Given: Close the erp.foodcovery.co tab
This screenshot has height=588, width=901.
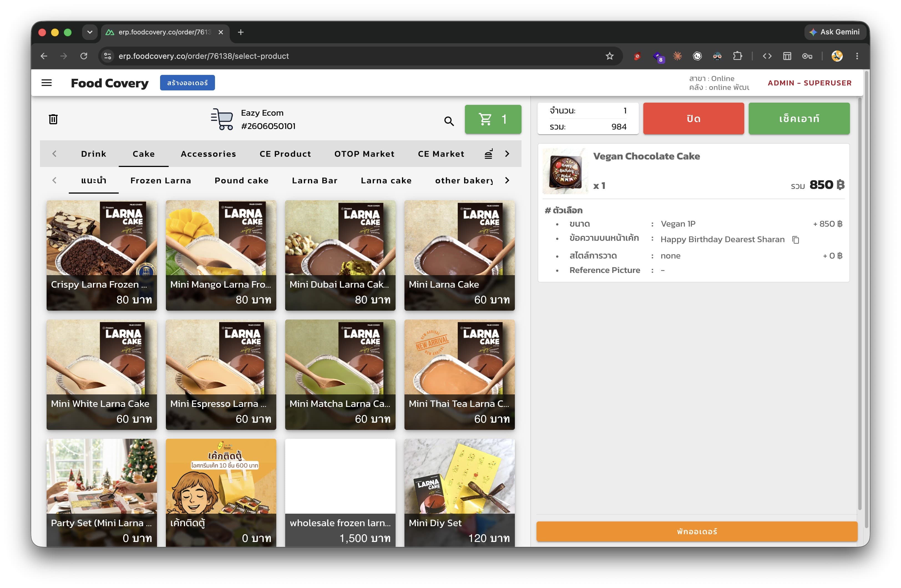Looking at the screenshot, I should point(221,32).
